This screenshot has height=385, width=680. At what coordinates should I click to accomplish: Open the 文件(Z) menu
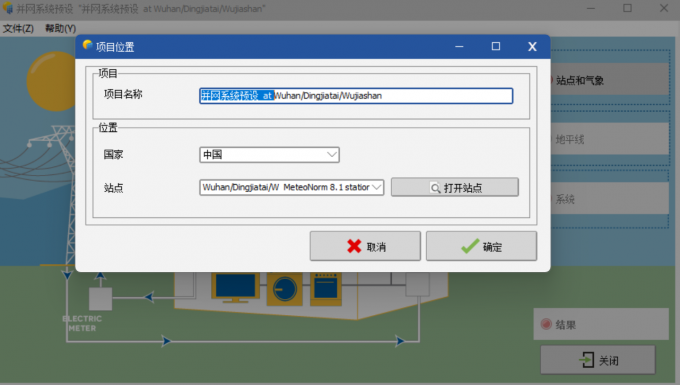pyautogui.click(x=18, y=29)
